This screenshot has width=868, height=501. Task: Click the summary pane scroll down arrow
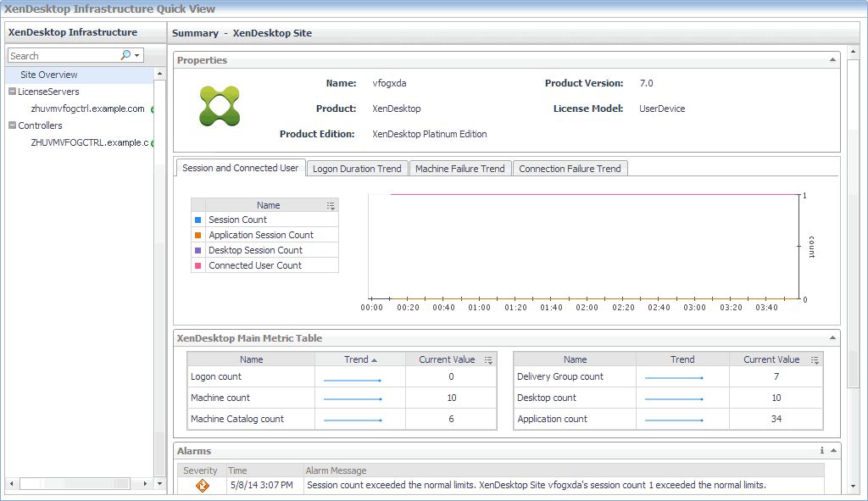pos(853,487)
